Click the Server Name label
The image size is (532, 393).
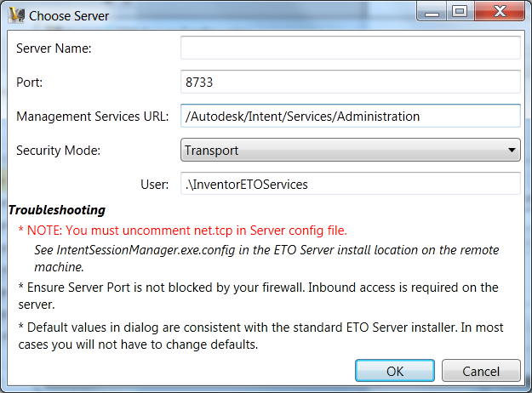tap(54, 48)
